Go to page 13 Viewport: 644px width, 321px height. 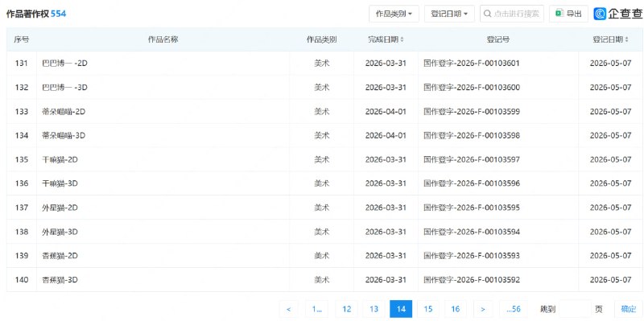tap(374, 309)
